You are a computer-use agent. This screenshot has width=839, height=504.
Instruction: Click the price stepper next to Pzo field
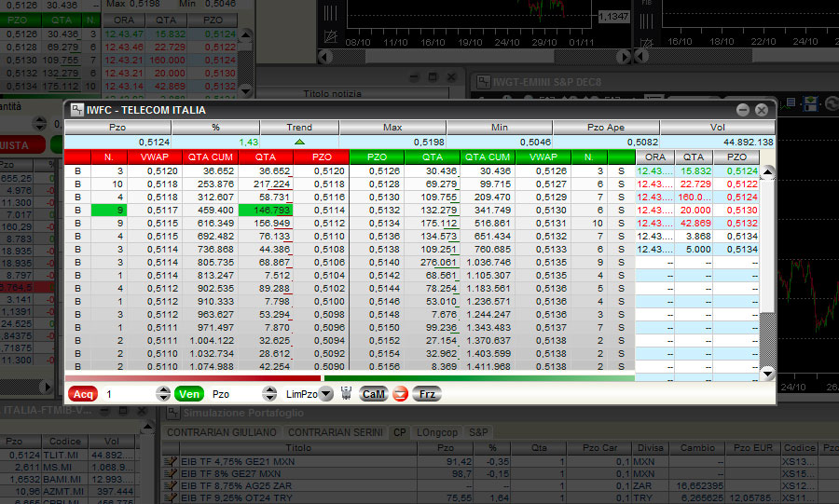point(269,394)
